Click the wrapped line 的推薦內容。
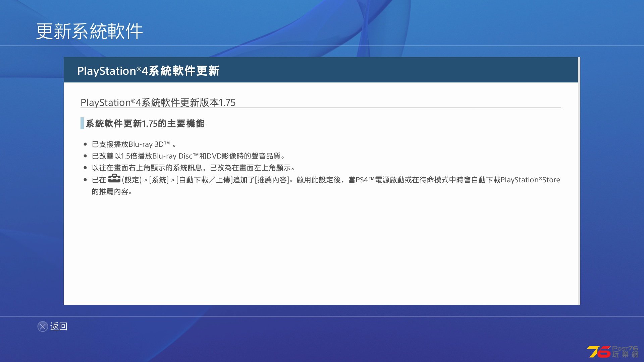This screenshot has height=362, width=644. click(112, 191)
